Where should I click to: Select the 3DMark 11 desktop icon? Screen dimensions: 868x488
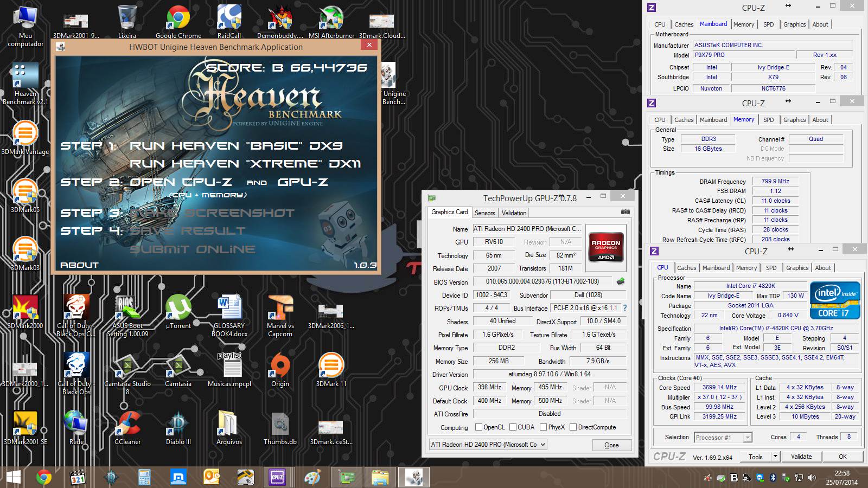click(331, 370)
